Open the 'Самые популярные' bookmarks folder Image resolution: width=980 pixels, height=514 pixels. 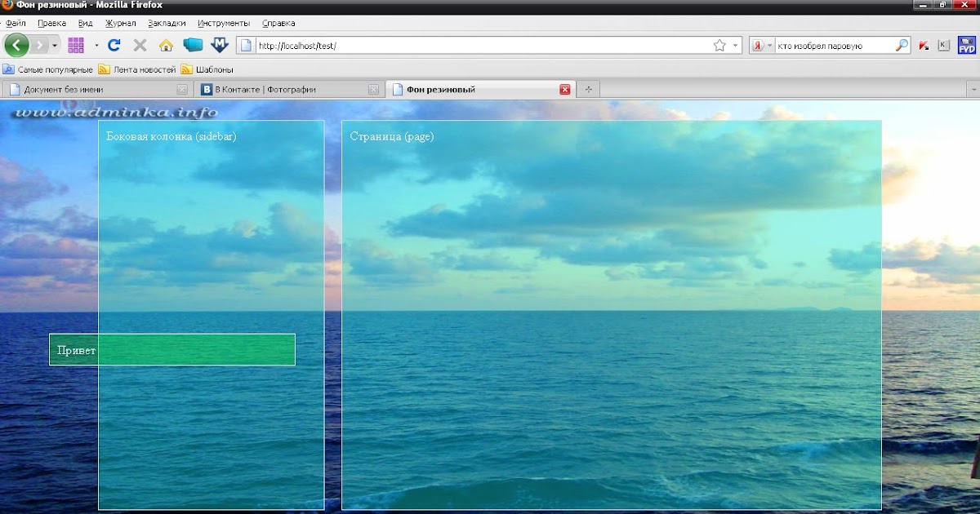click(48, 69)
